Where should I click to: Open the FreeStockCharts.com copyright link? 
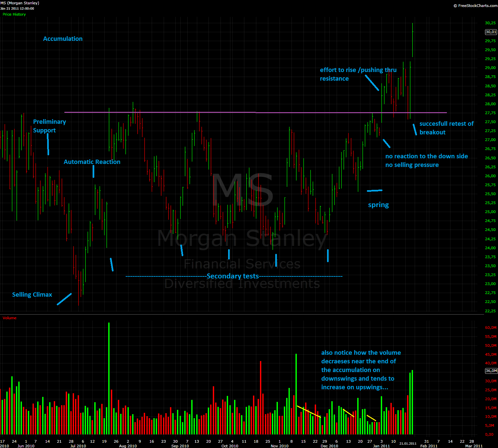click(x=475, y=6)
